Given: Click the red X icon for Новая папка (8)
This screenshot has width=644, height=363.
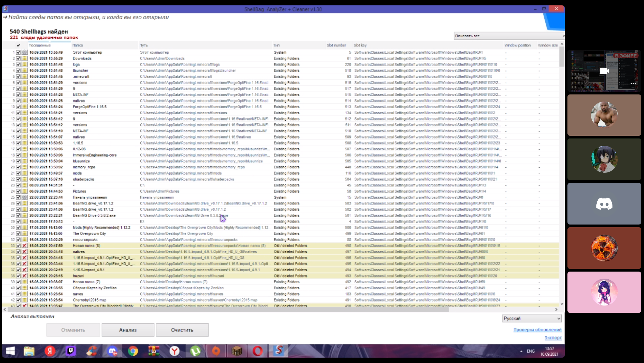Looking at the screenshot, I should point(25,246).
